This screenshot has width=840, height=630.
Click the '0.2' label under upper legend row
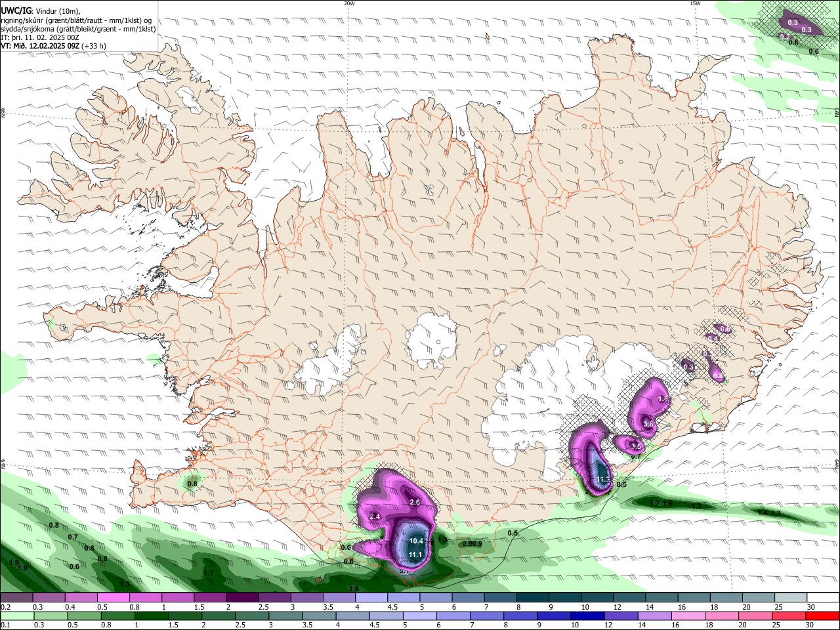(x=5, y=607)
